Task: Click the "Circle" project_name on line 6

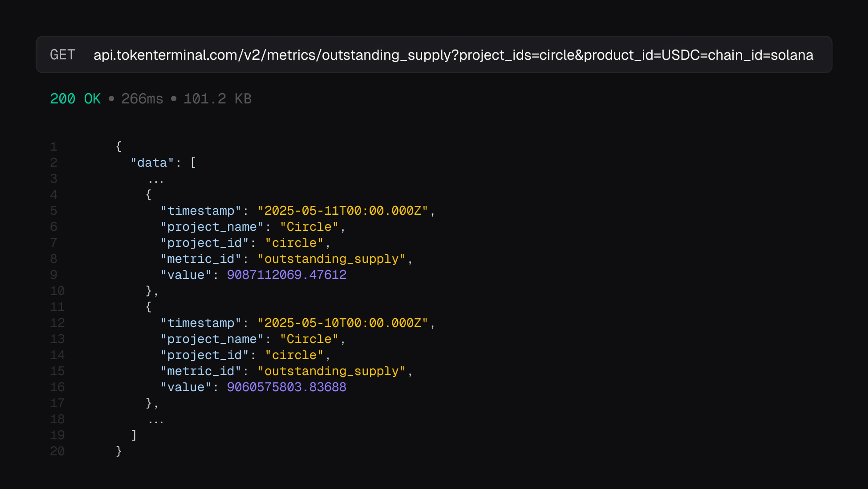Action: [309, 227]
